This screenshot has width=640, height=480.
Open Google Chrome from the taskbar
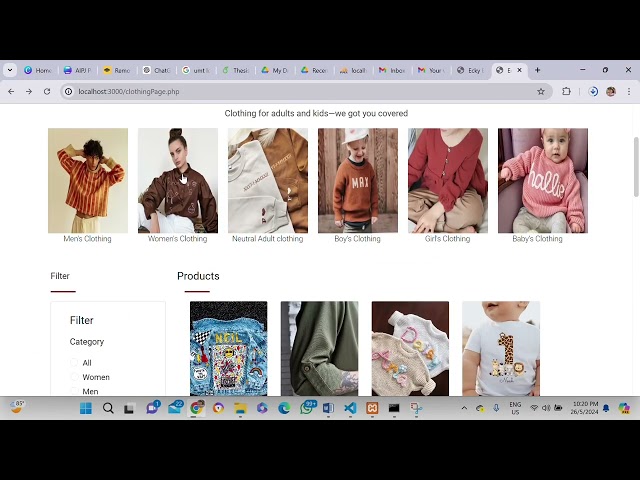(196, 408)
